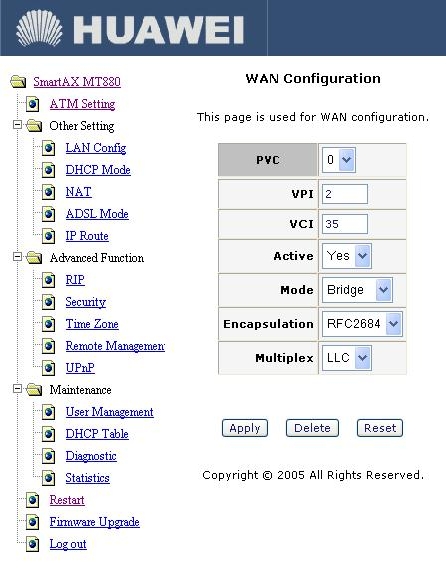This screenshot has width=446, height=586.
Task: Click the page icon beside User Management
Action: [48, 412]
